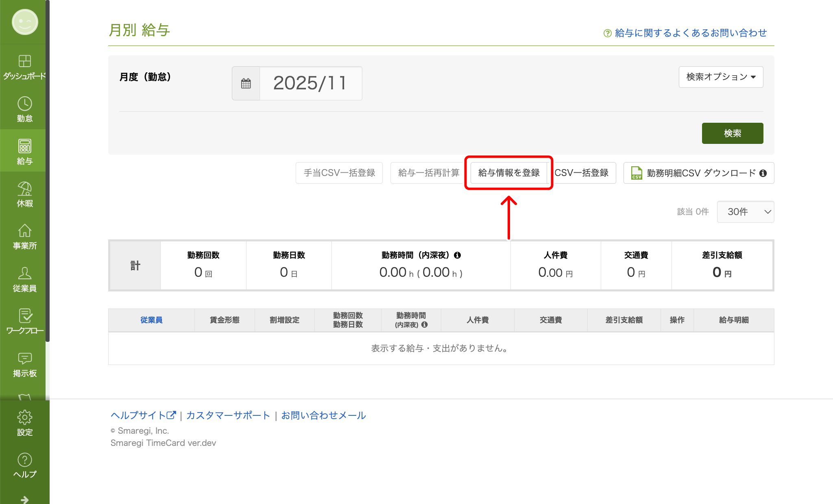Open the ワークフロー checklist icon
This screenshot has width=833, height=504.
pos(24,316)
